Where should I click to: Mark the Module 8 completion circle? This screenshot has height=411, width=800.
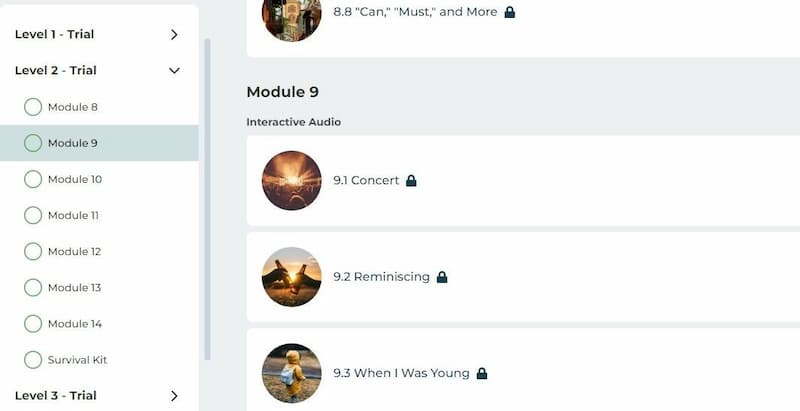(x=33, y=107)
